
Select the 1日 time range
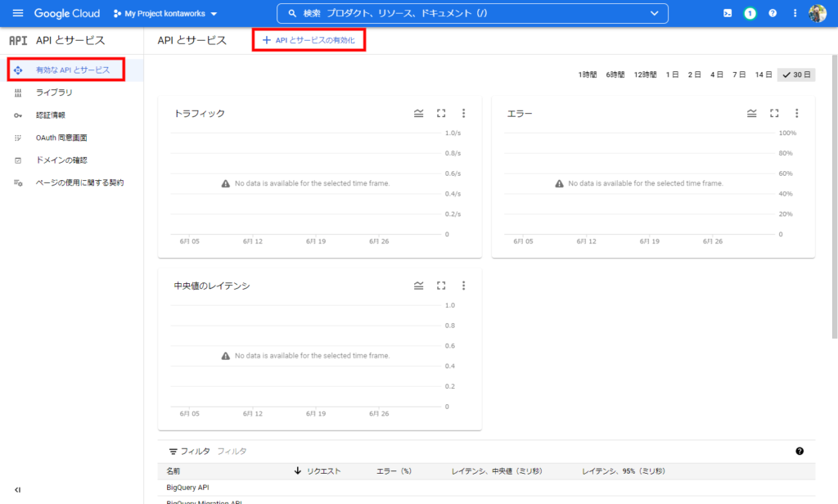click(x=673, y=74)
